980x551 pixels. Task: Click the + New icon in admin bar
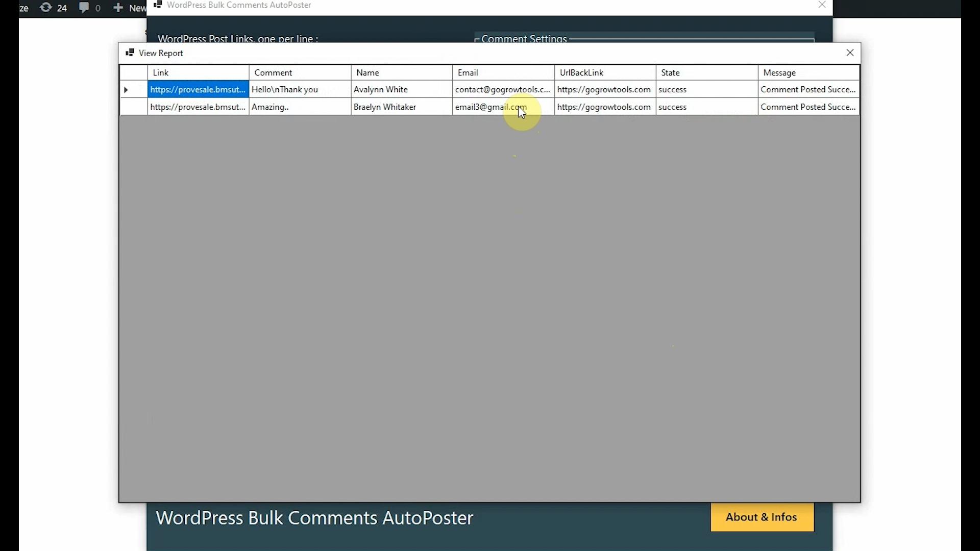point(118,8)
